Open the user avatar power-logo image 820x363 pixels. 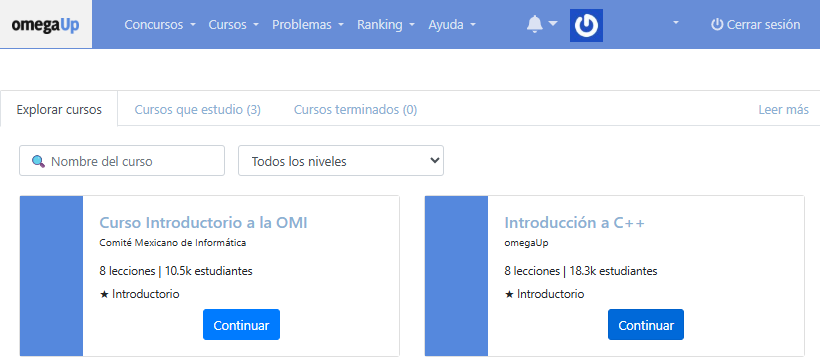(586, 25)
